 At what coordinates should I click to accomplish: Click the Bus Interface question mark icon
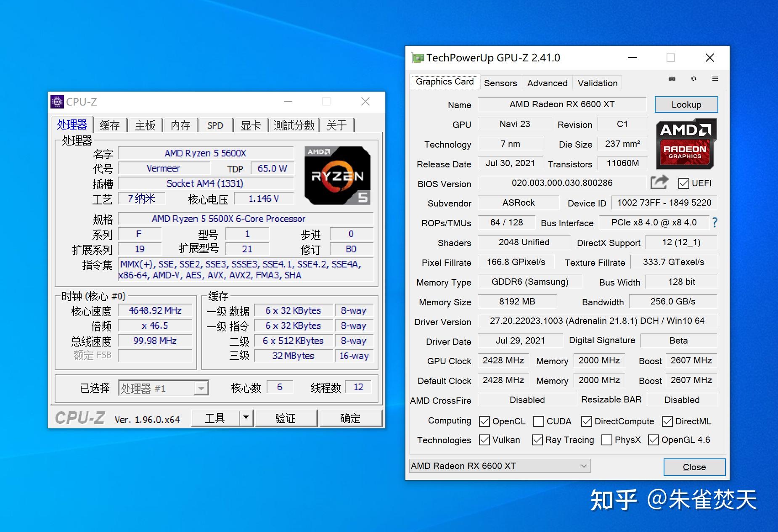(714, 222)
